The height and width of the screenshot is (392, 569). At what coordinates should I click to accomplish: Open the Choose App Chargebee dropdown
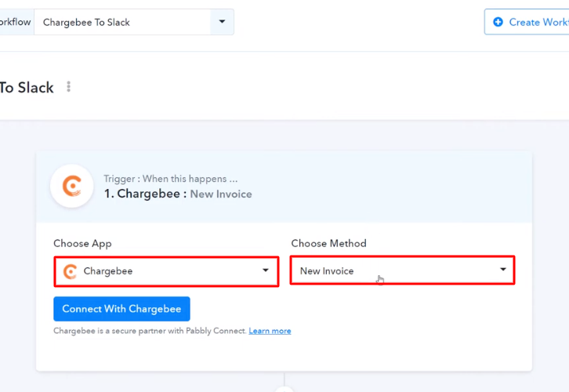click(x=167, y=271)
